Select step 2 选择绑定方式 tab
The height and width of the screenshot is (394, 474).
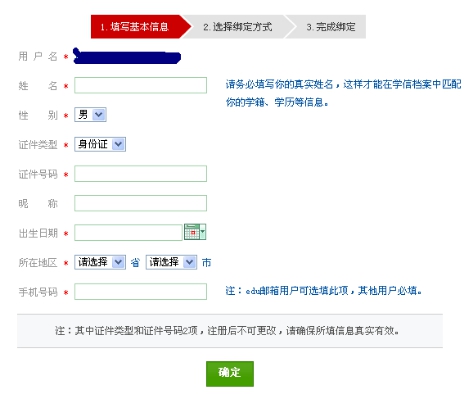238,27
